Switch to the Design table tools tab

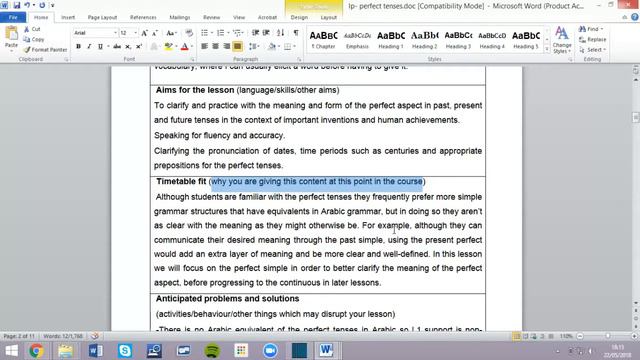pos(299,17)
